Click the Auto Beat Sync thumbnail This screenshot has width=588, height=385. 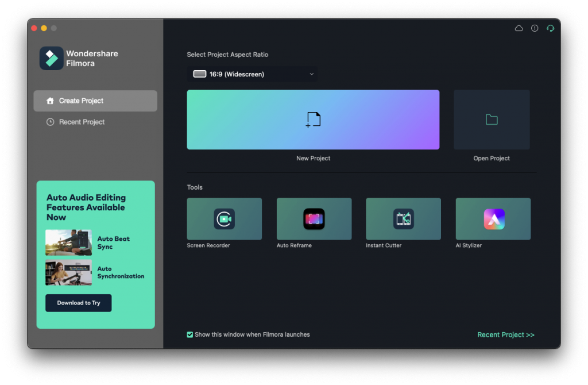(x=69, y=242)
